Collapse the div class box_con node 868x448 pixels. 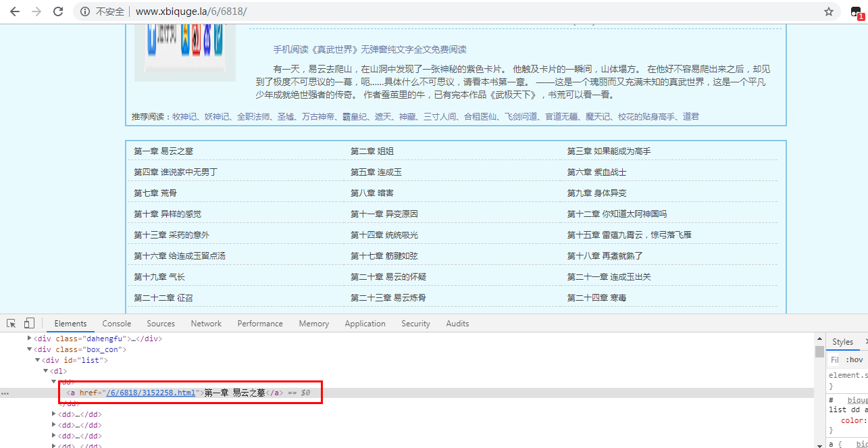[x=29, y=349]
